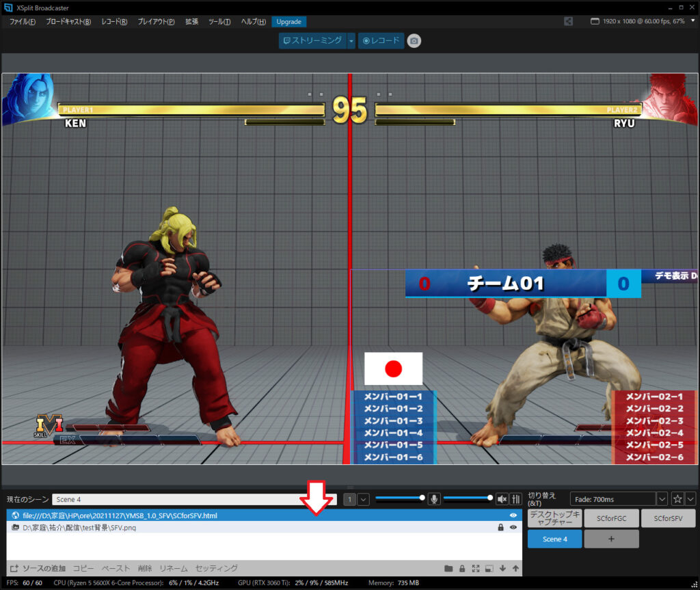Open the レコード menu
Screen dimensions: 700x590
click(114, 21)
